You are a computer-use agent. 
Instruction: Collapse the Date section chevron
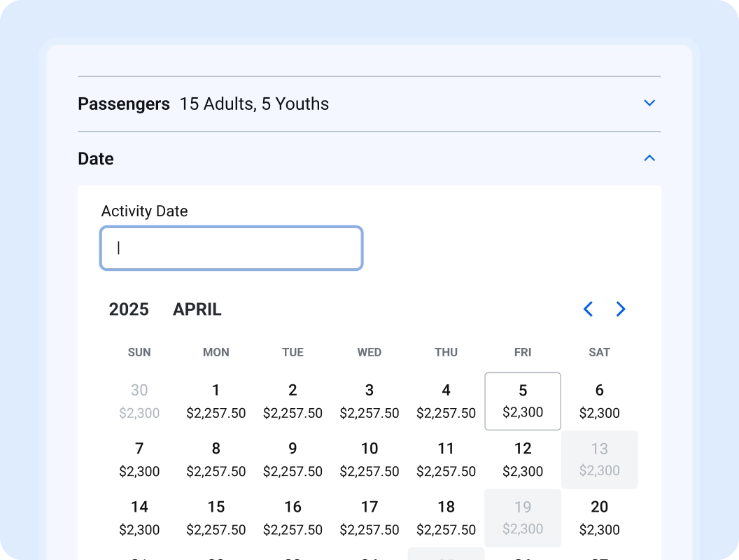649,159
